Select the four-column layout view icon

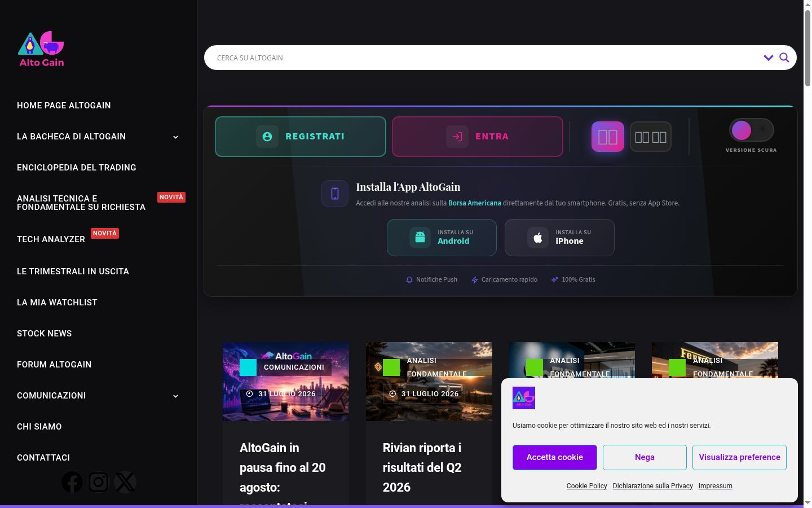tap(651, 137)
